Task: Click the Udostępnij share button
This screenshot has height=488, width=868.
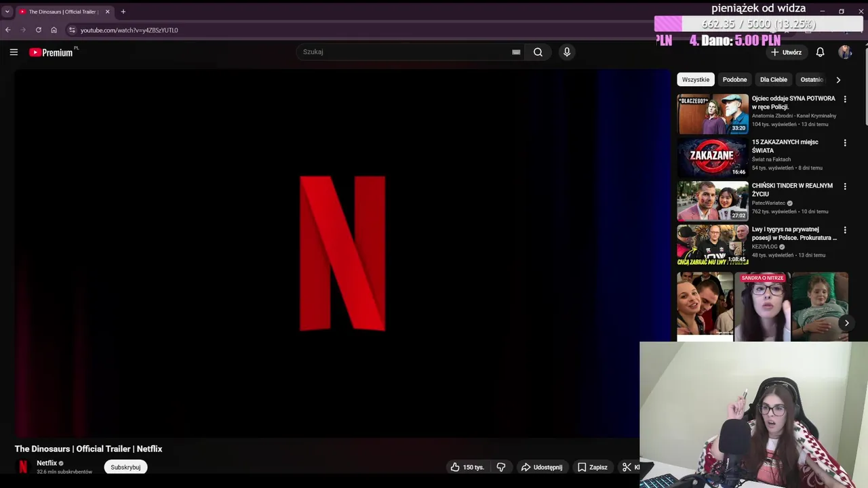Action: [541, 467]
